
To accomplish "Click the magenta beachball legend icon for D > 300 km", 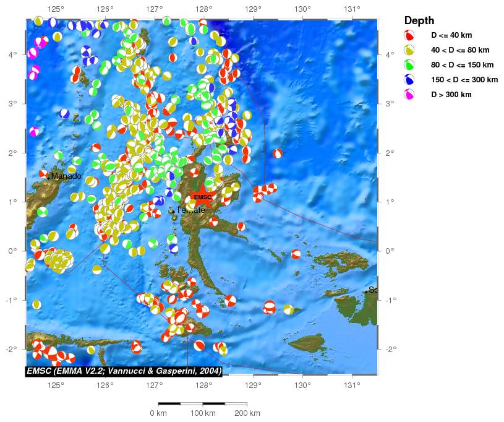I will pyautogui.click(x=409, y=95).
